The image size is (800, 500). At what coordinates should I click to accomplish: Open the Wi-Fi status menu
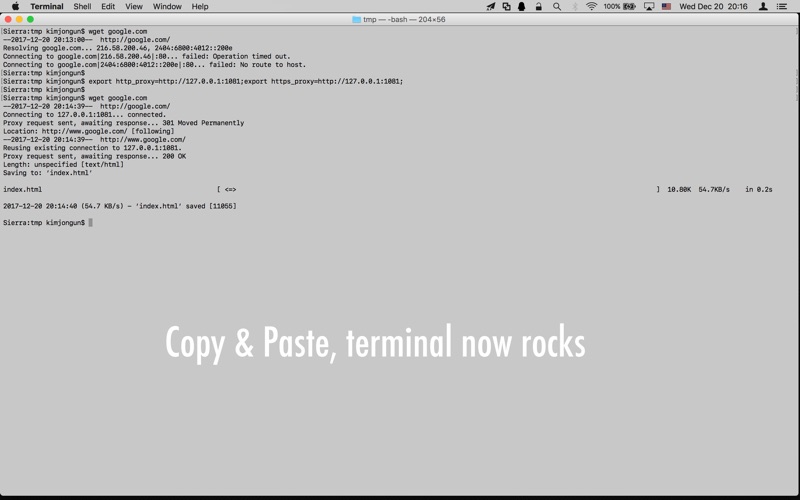[x=591, y=7]
